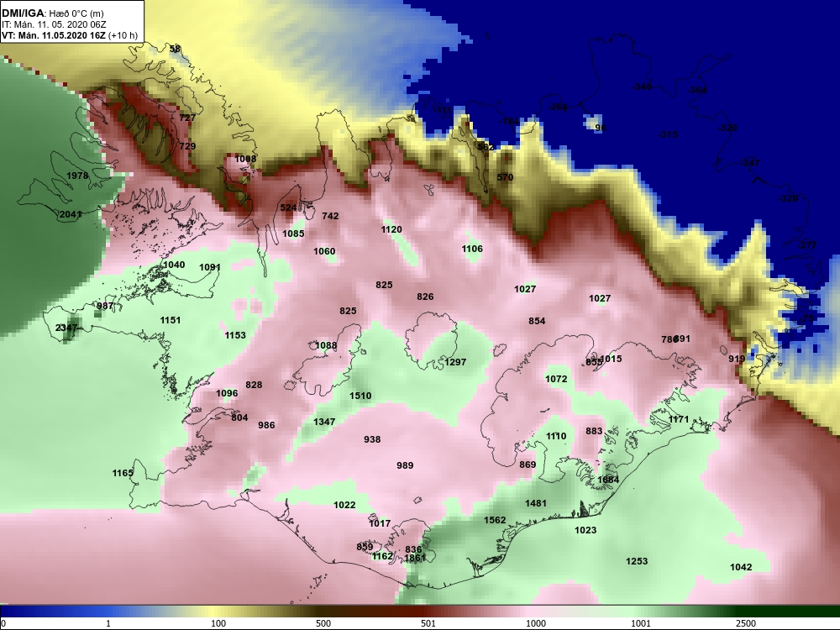Click the 1085 value on the map
Screen dimensions: 840x630
pyautogui.click(x=293, y=233)
